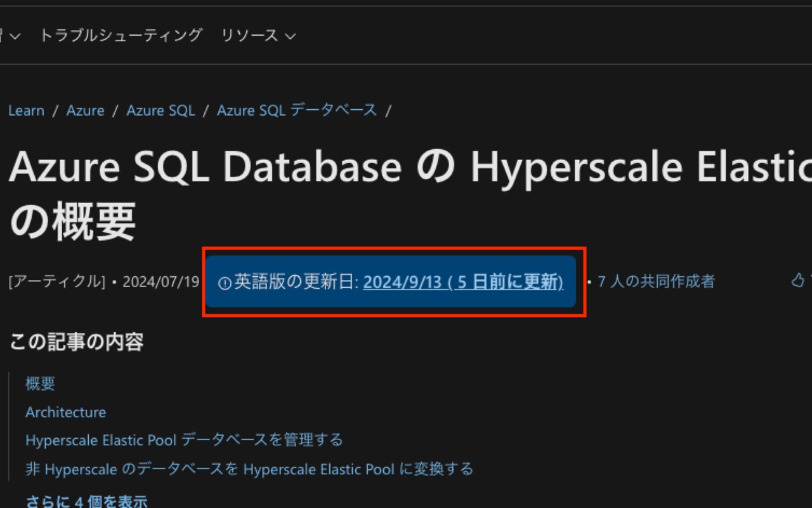Navigate to Azure SQL breadcrumb
Image resolution: width=812 pixels, height=508 pixels.
coord(160,110)
